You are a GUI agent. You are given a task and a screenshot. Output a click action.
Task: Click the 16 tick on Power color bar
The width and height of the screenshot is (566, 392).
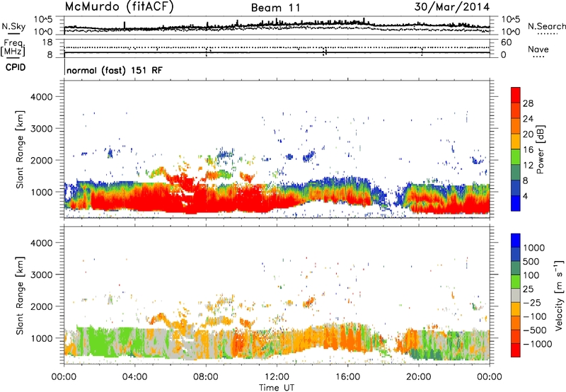[528, 150]
